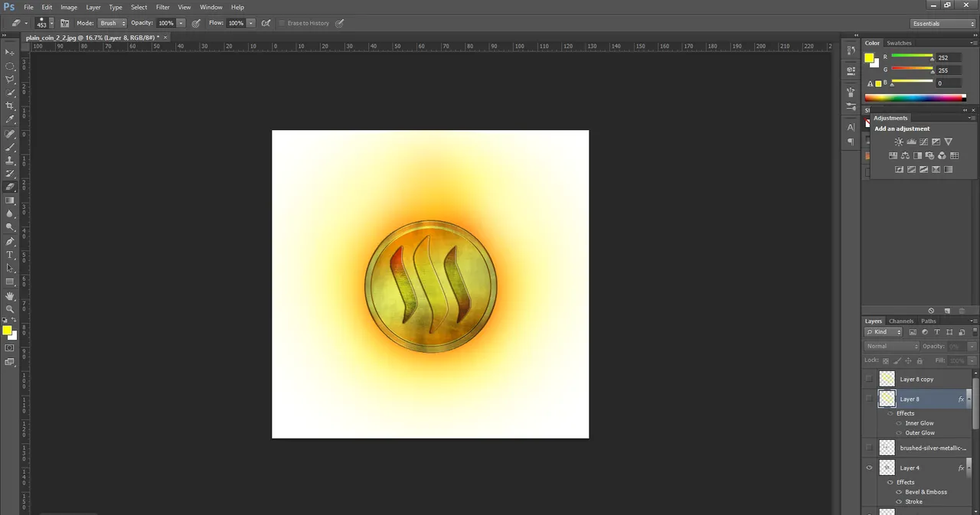
Task: Add a Vibrance adjustment
Action: [x=948, y=142]
